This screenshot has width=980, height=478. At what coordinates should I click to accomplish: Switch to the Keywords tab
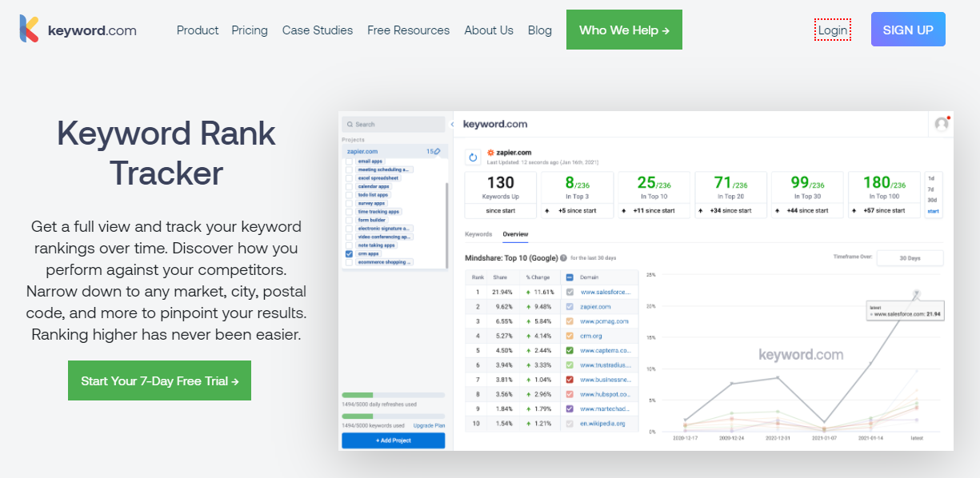coord(478,234)
